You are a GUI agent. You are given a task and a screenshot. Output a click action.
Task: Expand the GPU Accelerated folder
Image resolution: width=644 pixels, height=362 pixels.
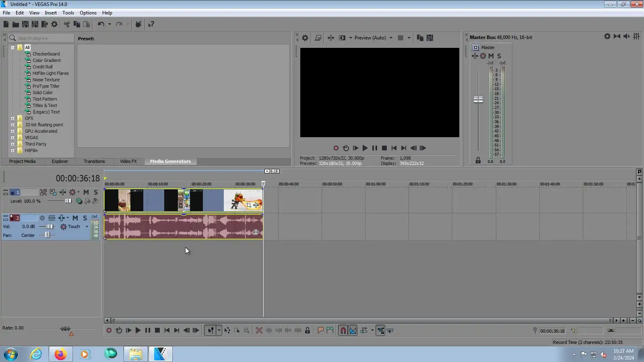[x=12, y=131]
